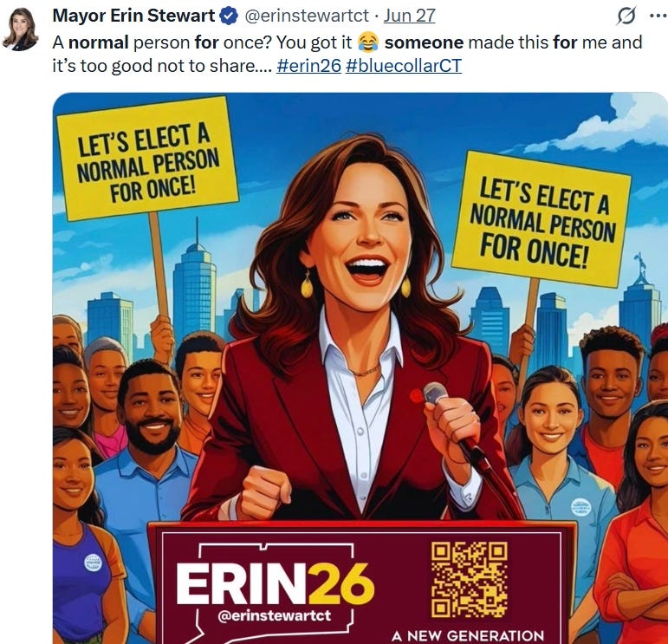Viewport: 668px width, 644px height.
Task: Click the right yellow protest sign
Action: click(541, 219)
